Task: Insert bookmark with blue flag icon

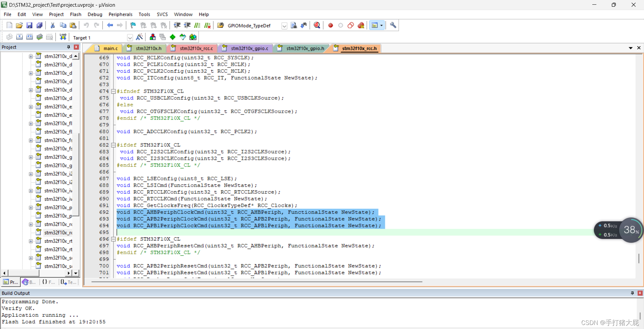Action: coord(133,25)
